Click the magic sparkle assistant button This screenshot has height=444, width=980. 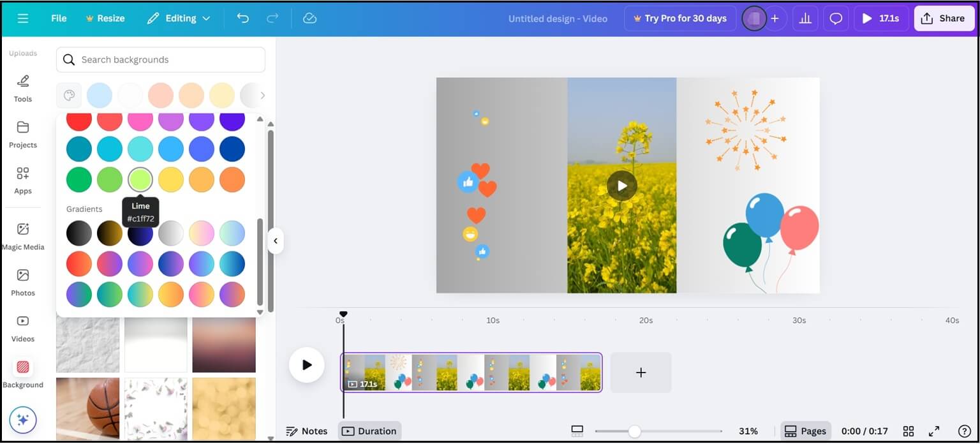pyautogui.click(x=23, y=420)
